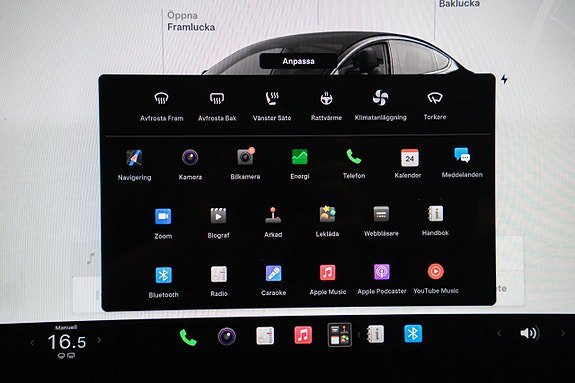Launch the Arkad games app

273,222
